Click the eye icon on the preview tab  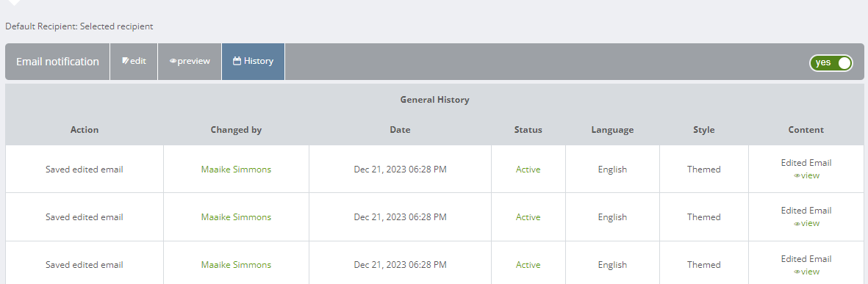click(173, 62)
